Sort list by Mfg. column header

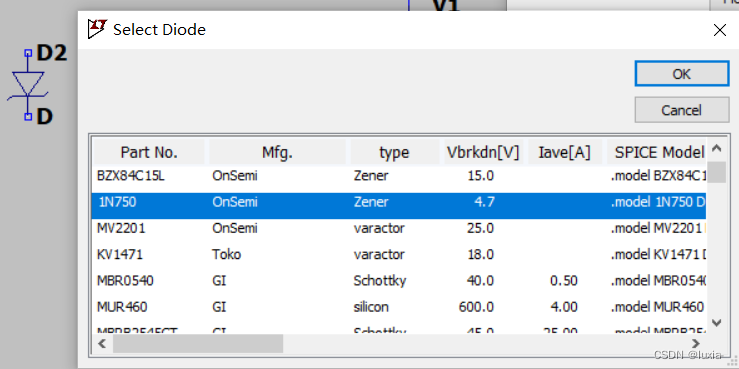(278, 152)
